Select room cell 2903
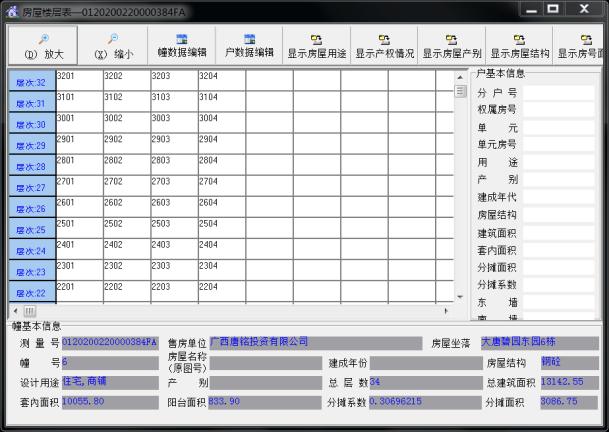The height and width of the screenshot is (432, 609). click(174, 144)
